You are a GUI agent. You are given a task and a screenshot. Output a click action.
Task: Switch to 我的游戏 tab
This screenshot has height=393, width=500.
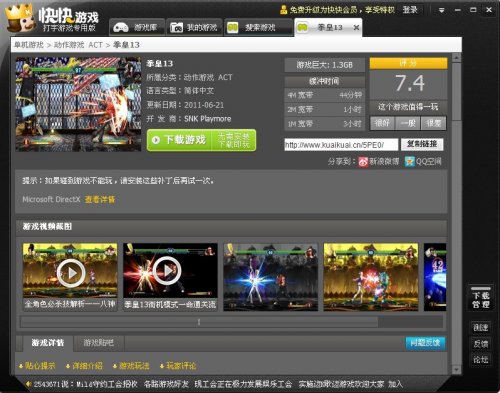coord(195,27)
